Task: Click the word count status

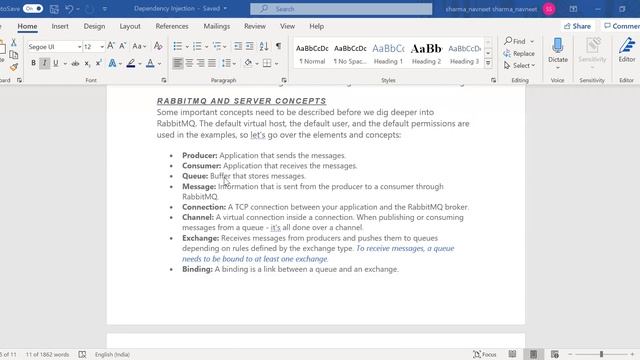Action: [x=47, y=354]
